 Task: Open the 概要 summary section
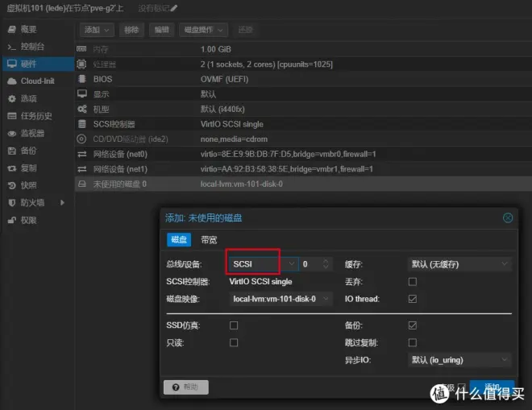(x=28, y=30)
